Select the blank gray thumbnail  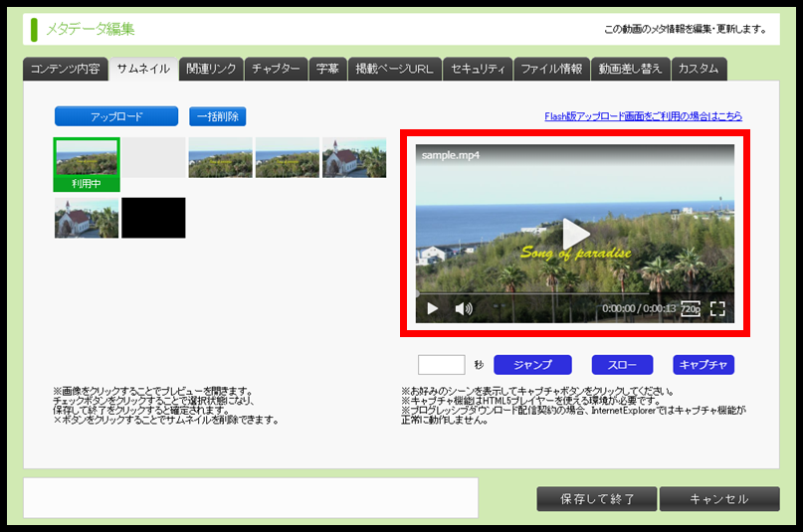click(x=154, y=157)
